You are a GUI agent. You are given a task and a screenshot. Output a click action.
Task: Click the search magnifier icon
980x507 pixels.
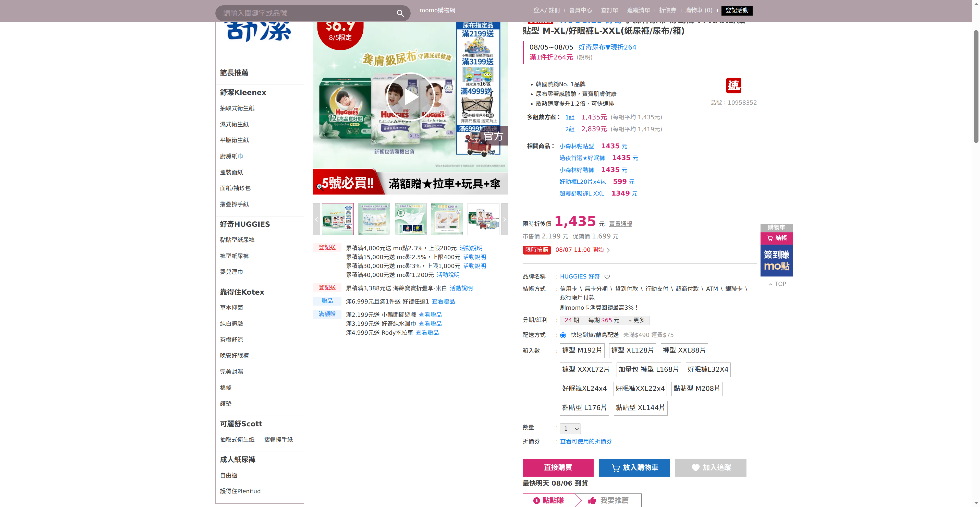(x=400, y=13)
